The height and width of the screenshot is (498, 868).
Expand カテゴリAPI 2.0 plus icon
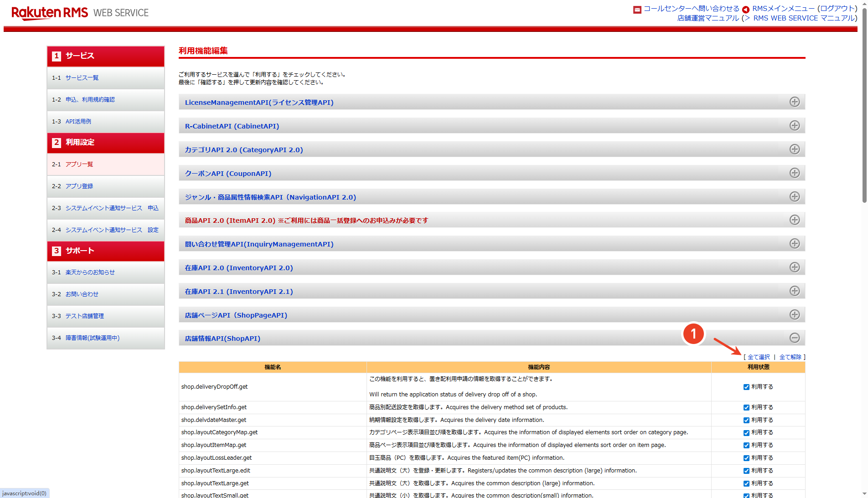pos(795,149)
